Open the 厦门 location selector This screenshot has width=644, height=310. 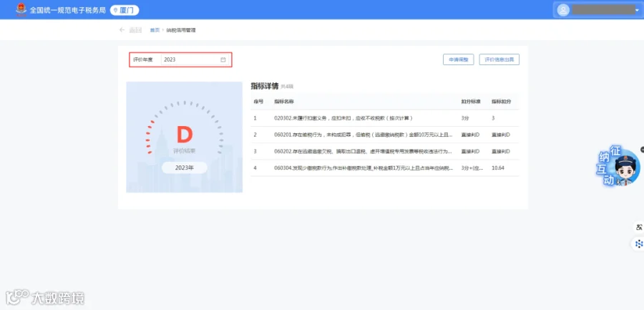[125, 10]
